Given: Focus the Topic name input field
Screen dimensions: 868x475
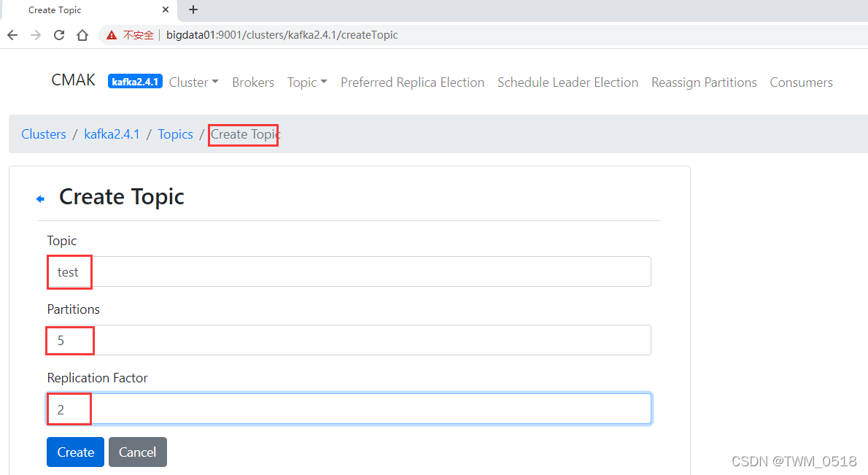Looking at the screenshot, I should (x=349, y=271).
